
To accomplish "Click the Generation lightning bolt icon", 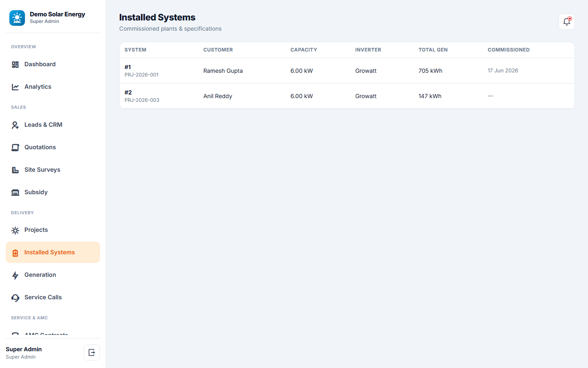I will [x=16, y=275].
